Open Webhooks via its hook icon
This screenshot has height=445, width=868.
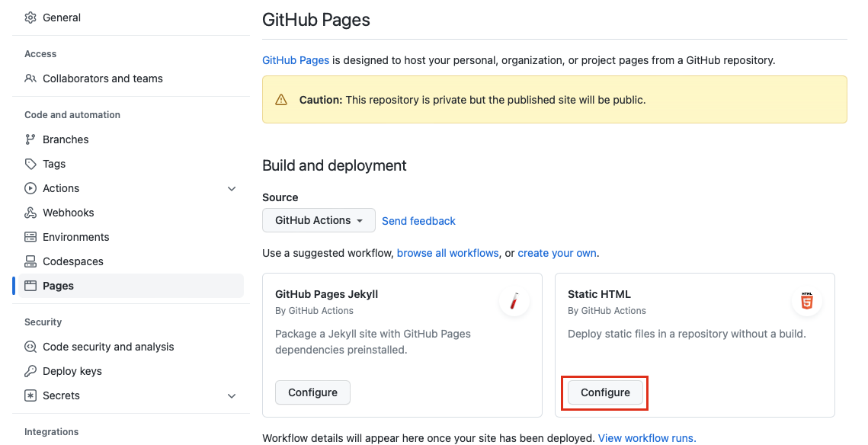tap(30, 212)
